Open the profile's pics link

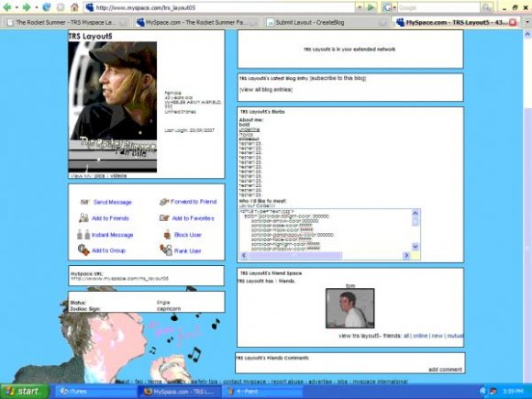(99, 176)
